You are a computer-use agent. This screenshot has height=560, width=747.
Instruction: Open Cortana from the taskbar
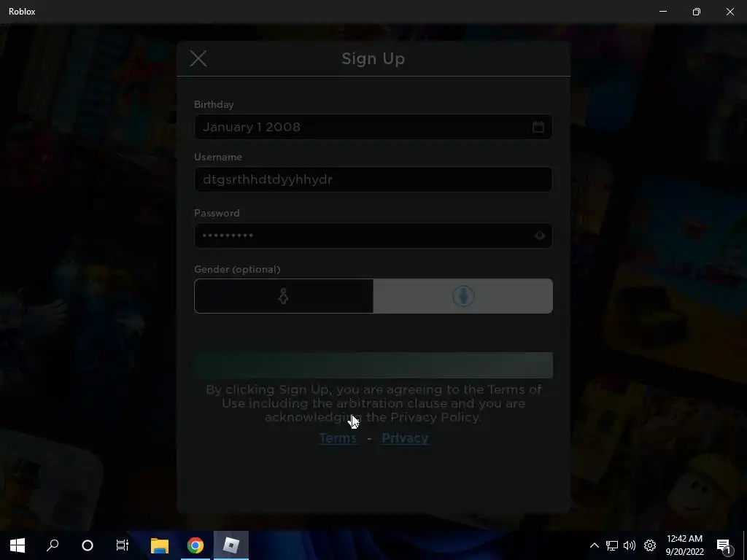pos(88,545)
